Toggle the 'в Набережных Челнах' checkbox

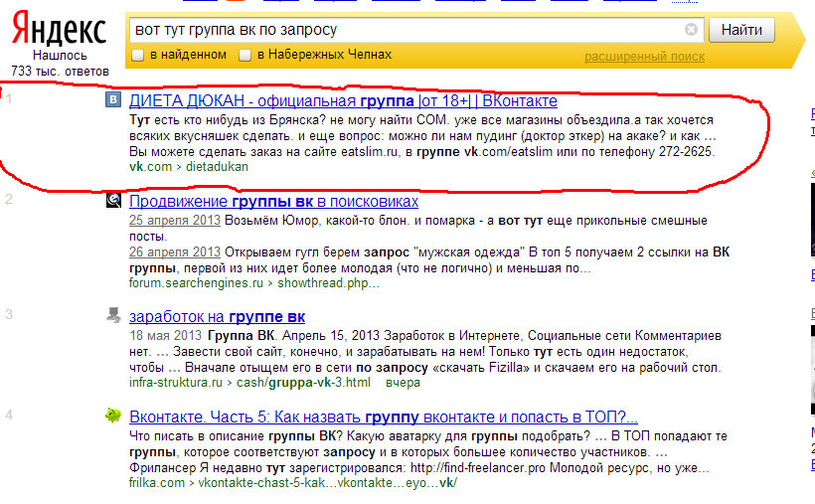[x=244, y=55]
